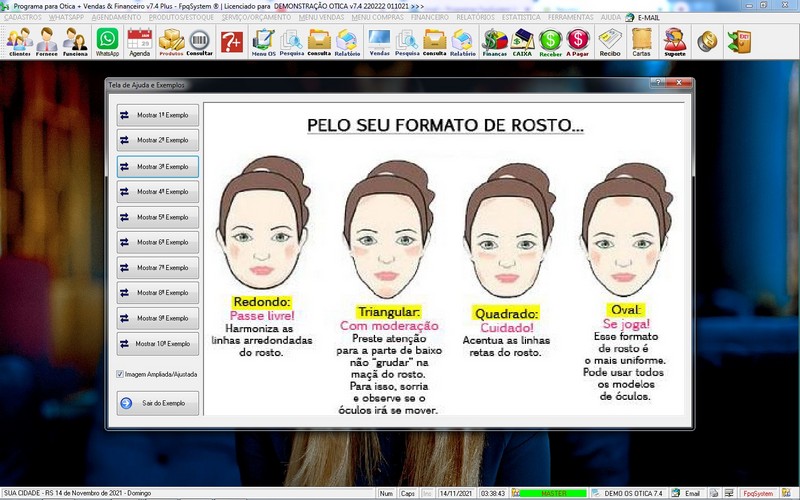800x500 pixels.
Task: Open the Cartas scroll icon
Action: click(641, 42)
